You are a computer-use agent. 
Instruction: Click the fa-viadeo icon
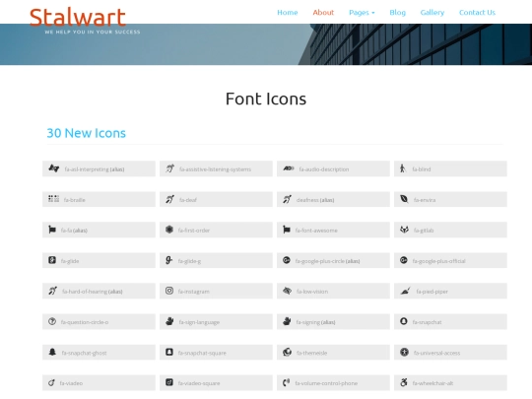pyautogui.click(x=51, y=382)
